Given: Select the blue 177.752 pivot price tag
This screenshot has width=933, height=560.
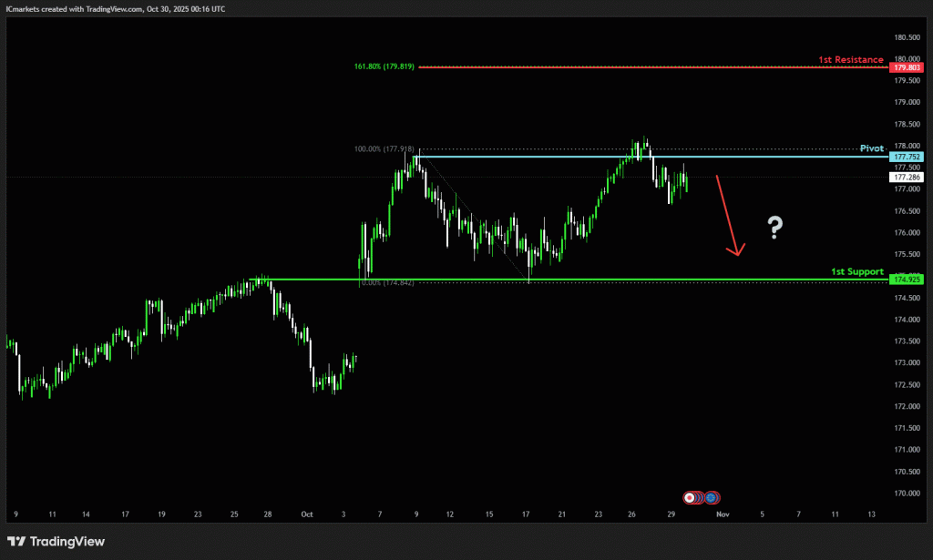Looking at the screenshot, I should pyautogui.click(x=907, y=157).
